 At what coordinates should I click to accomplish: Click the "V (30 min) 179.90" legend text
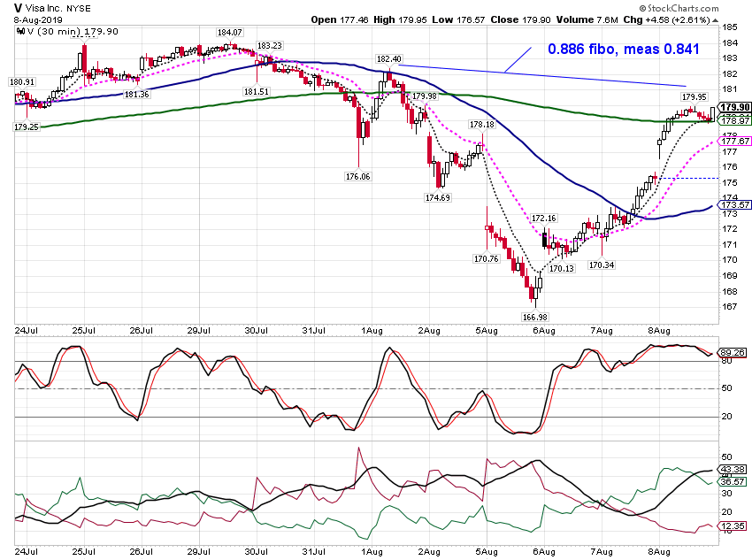point(73,32)
